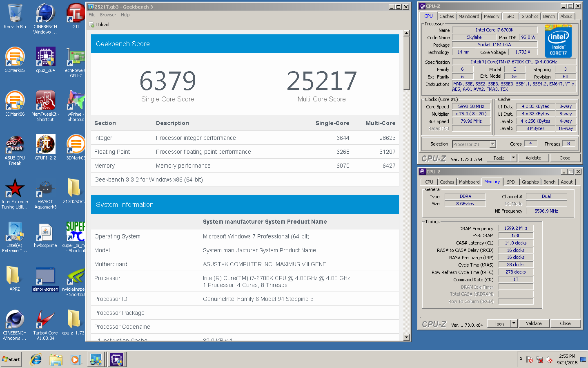The height and width of the screenshot is (368, 588).
Task: Click the Start button
Action: 11,359
